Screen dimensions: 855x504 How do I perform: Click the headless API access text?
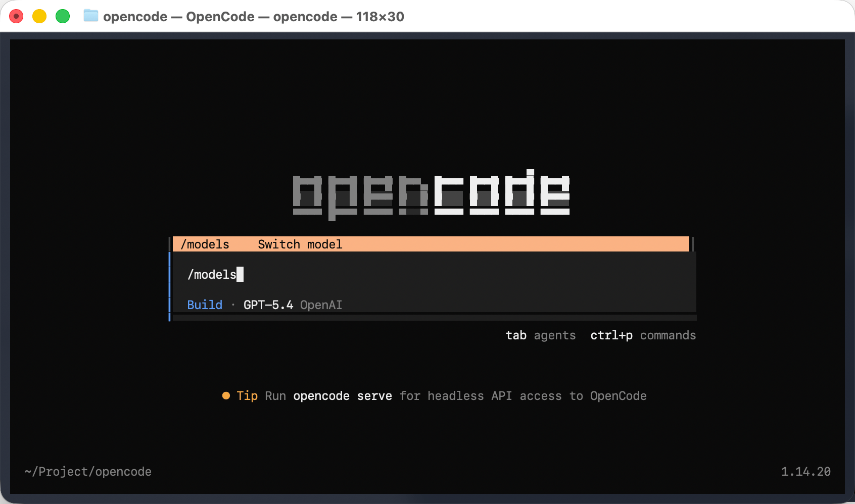pyautogui.click(x=495, y=396)
